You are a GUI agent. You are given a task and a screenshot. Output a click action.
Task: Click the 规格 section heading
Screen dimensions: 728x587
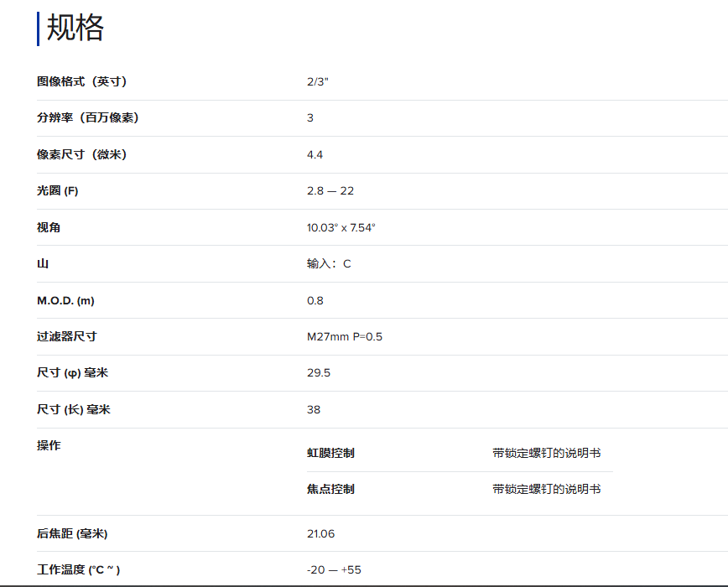coord(75,29)
